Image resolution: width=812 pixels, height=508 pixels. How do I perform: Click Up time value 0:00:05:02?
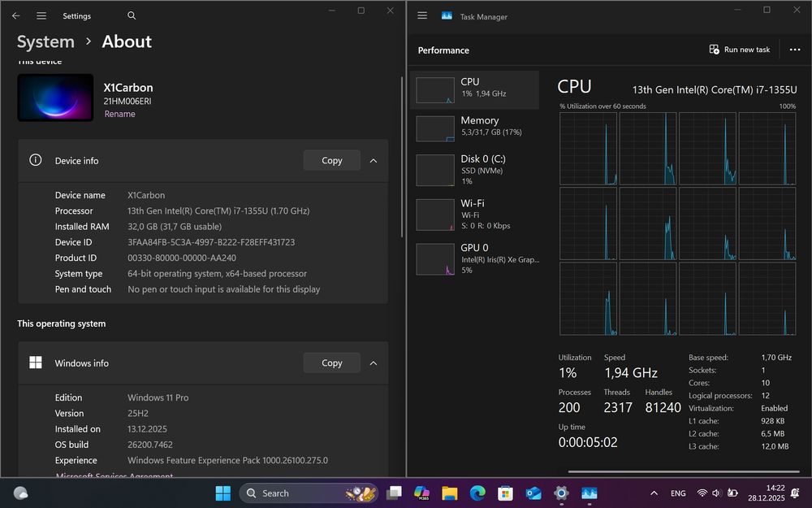click(x=588, y=442)
